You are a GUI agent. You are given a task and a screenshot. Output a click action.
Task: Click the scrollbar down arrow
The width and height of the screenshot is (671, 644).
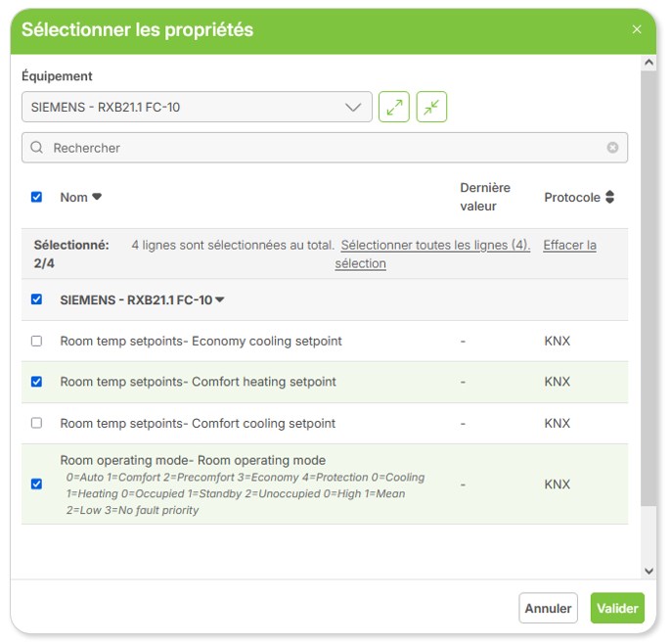649,572
